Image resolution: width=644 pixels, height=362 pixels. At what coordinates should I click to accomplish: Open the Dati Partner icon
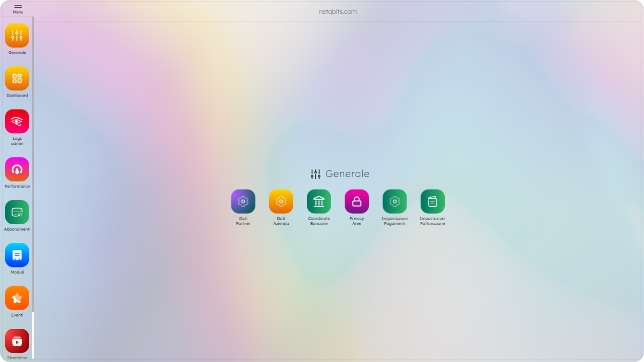[243, 202]
